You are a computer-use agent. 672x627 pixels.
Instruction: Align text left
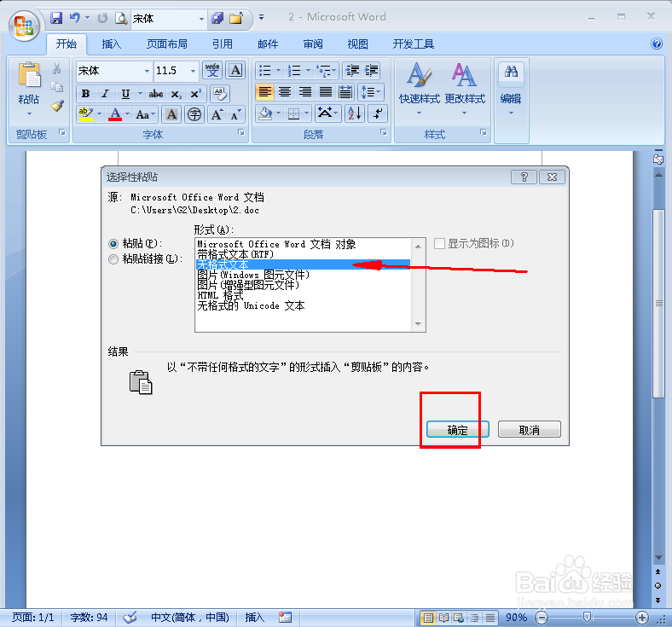click(x=265, y=92)
